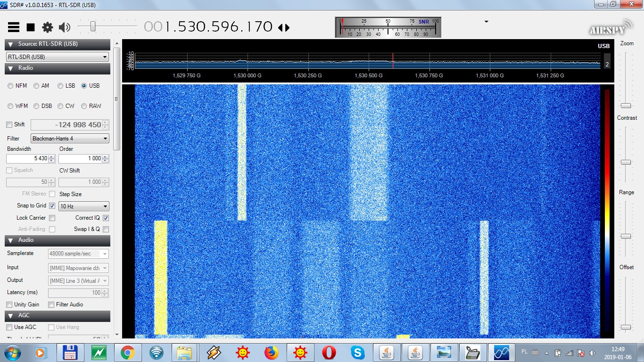
Task: Open the 10 Hz step size dropdown
Action: click(x=83, y=206)
